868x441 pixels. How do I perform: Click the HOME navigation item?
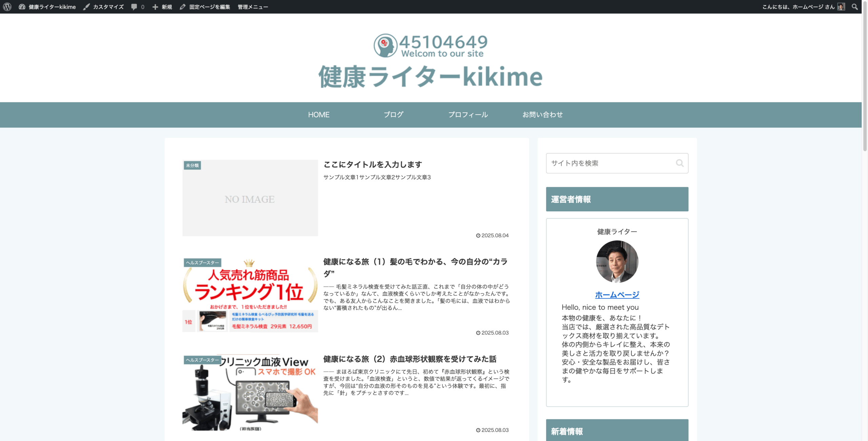click(x=319, y=115)
